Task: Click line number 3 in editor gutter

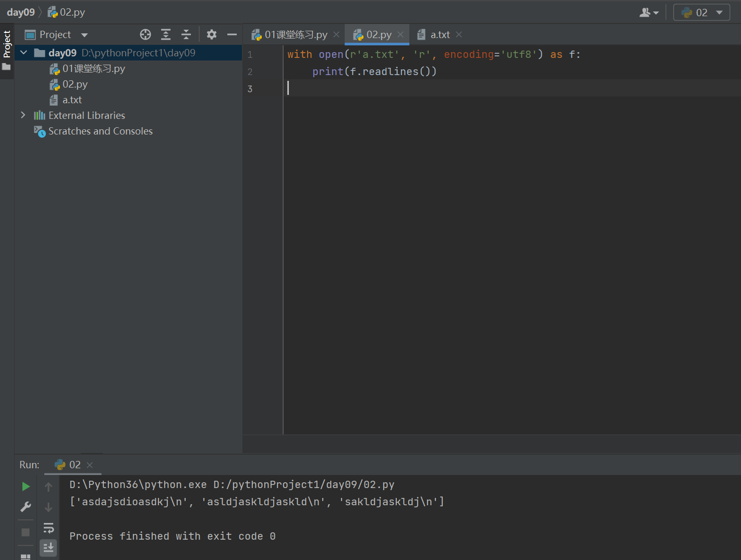Action: [x=250, y=89]
